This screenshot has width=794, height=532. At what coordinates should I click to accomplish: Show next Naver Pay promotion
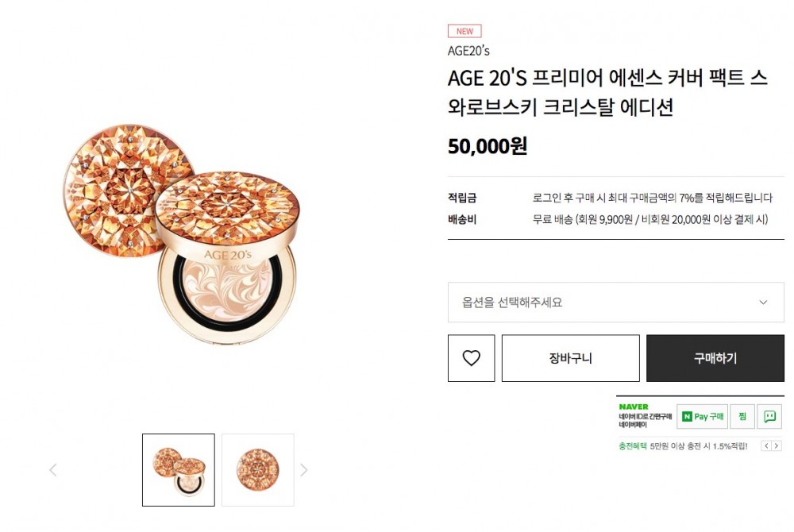777,446
